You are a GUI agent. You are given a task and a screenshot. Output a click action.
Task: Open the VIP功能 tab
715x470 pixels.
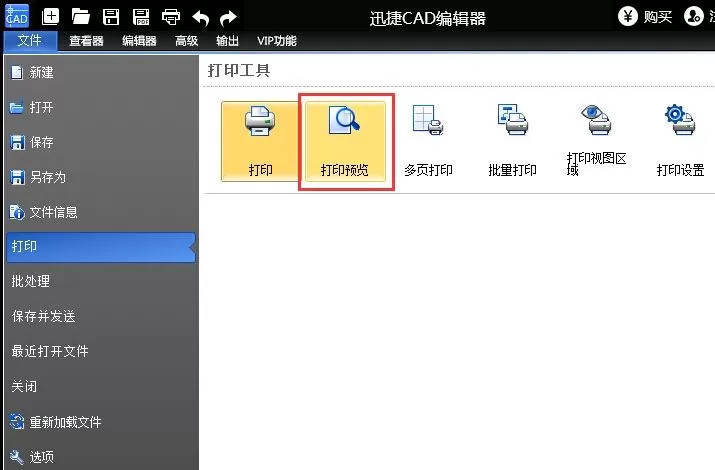pyautogui.click(x=276, y=41)
